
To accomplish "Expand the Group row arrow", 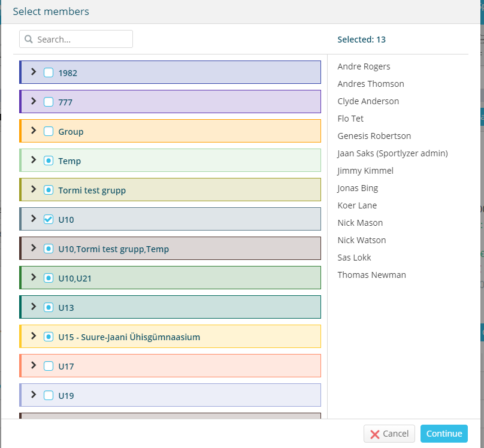I will click(34, 131).
